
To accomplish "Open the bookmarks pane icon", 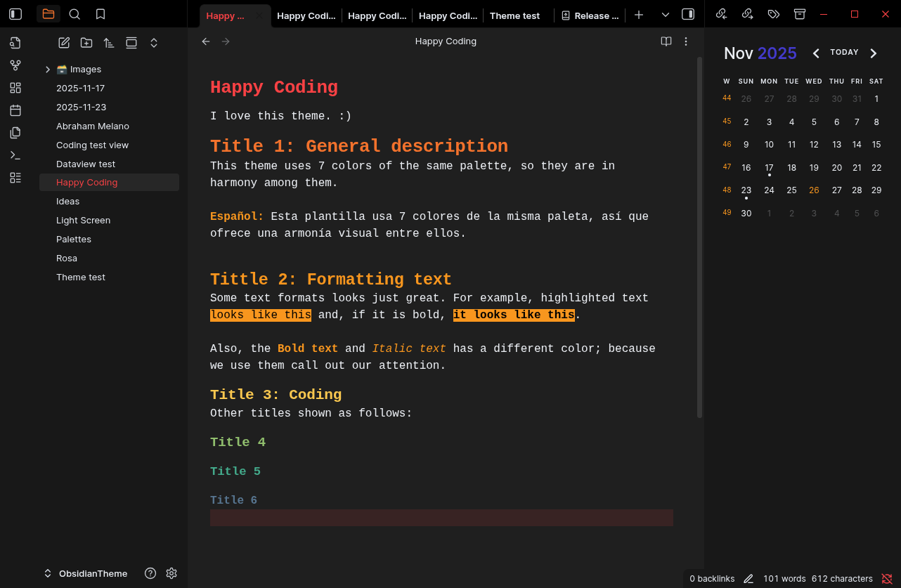I will click(x=101, y=14).
